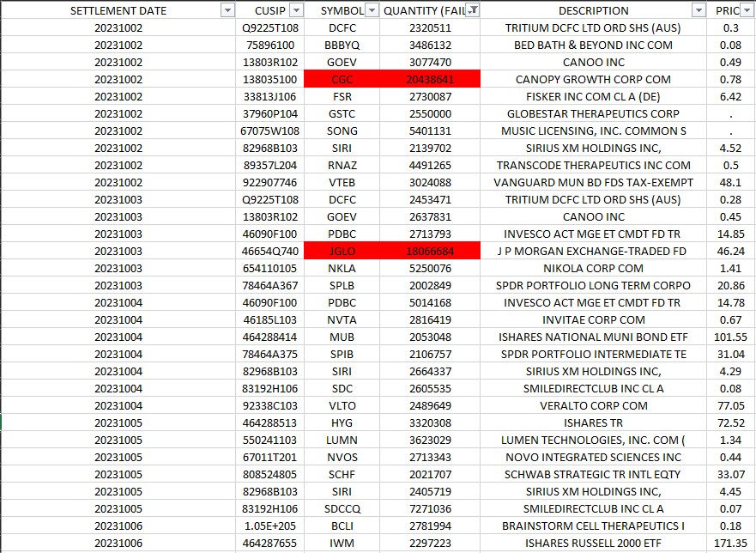Screen dimensions: 756x553
Task: Click the CUSIP cell 46654Q740
Action: click(270, 251)
